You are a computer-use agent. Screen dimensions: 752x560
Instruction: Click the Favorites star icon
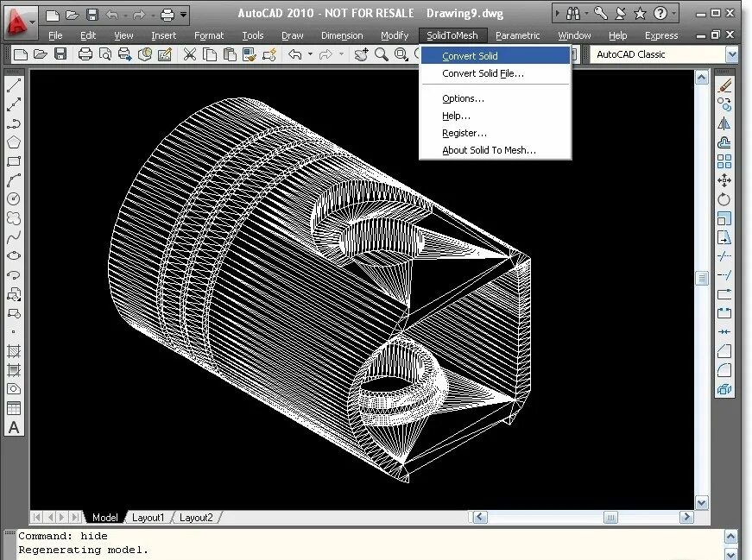(640, 14)
